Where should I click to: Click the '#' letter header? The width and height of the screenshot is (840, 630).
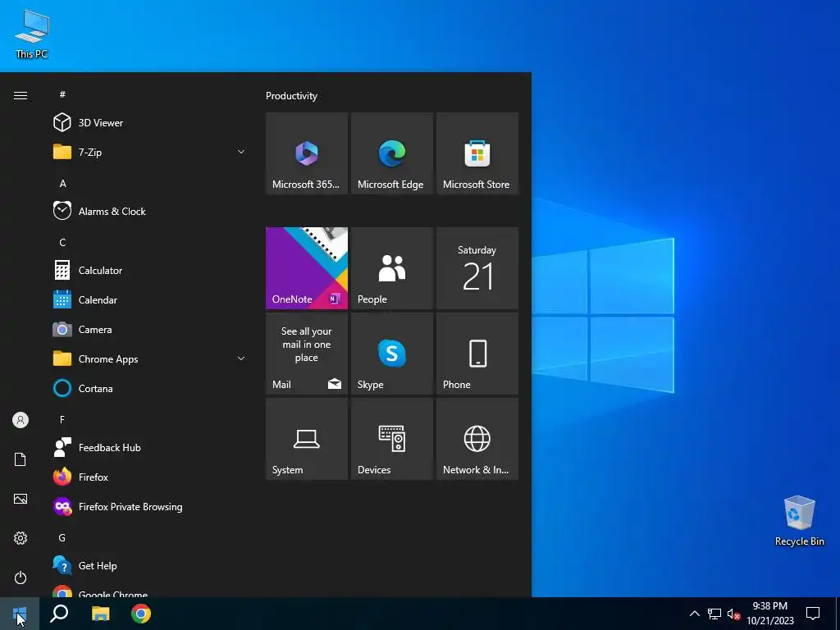[x=62, y=94]
